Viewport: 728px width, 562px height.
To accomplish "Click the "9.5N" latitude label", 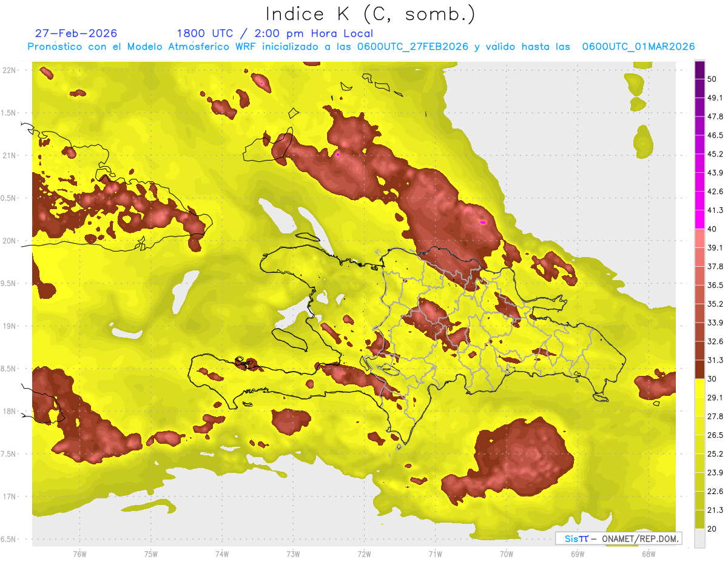I will coord(9,284).
